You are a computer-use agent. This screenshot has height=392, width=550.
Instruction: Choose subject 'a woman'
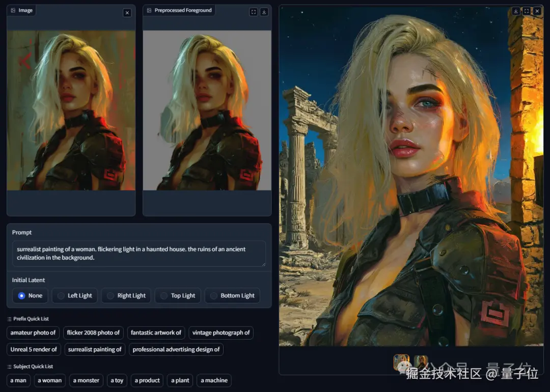click(50, 380)
